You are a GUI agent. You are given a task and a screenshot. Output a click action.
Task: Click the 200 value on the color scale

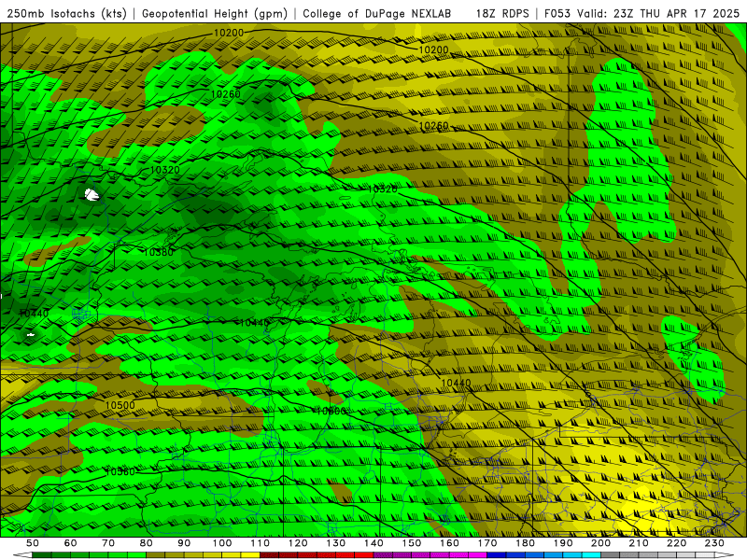point(601,543)
